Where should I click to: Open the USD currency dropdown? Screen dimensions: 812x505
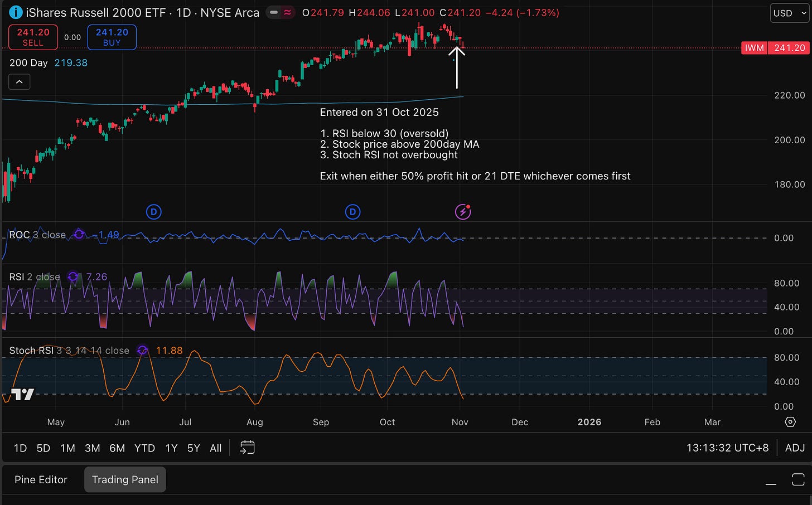click(790, 13)
